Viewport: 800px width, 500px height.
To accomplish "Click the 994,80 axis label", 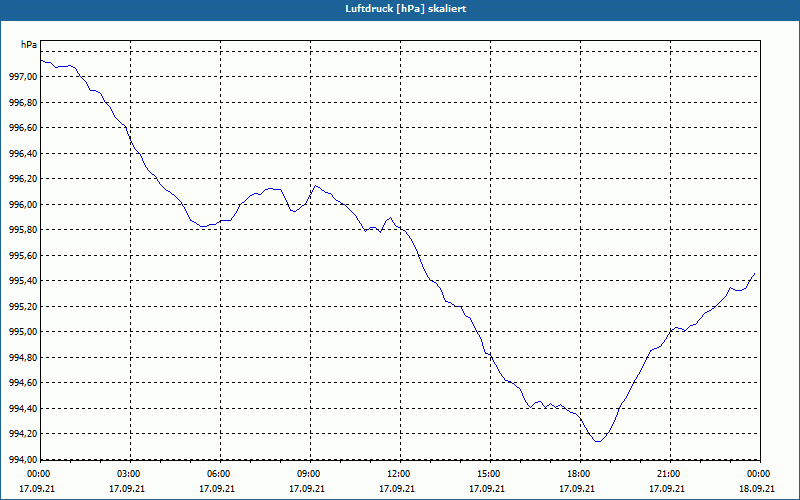I will (x=23, y=357).
